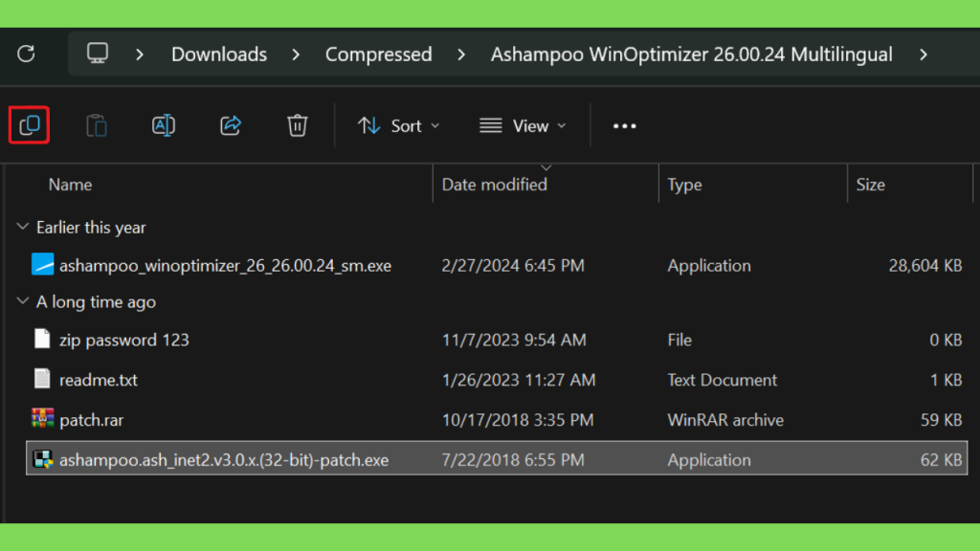Expand chevron after This PC icon
980x551 pixels.
point(140,55)
